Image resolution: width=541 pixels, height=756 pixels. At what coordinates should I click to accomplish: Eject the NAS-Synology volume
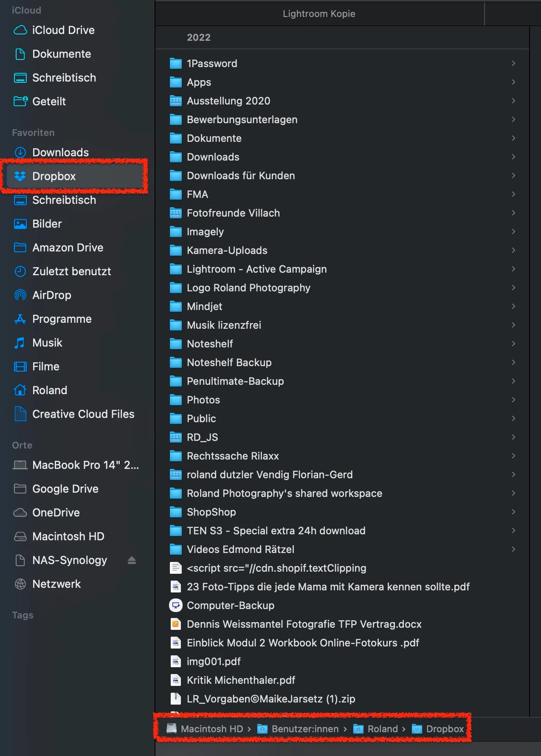132,560
